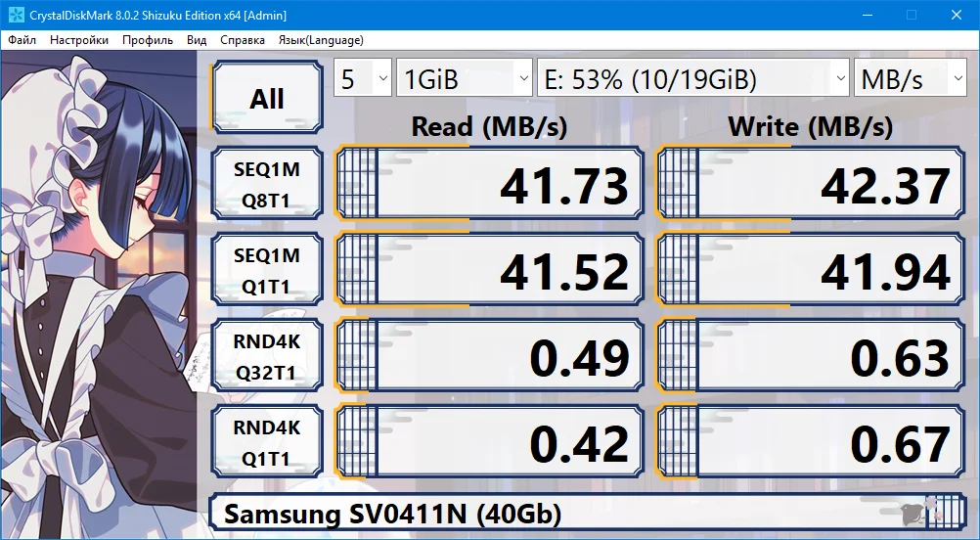Viewport: 980px width, 540px height.
Task: Close the CrystalDiskMark window
Action: tap(957, 15)
